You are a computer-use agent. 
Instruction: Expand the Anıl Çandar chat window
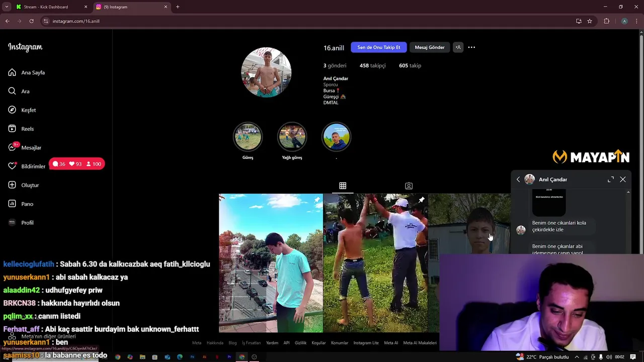pyautogui.click(x=610, y=179)
